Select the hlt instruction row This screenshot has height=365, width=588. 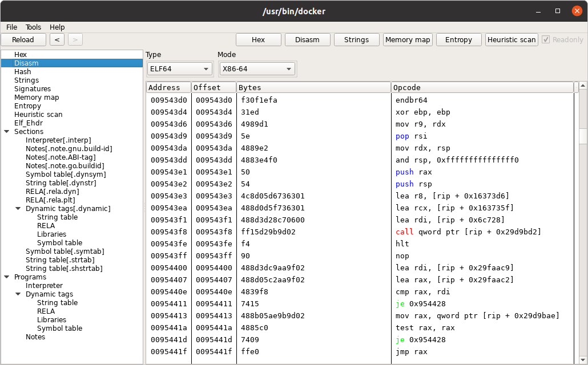click(x=360, y=244)
